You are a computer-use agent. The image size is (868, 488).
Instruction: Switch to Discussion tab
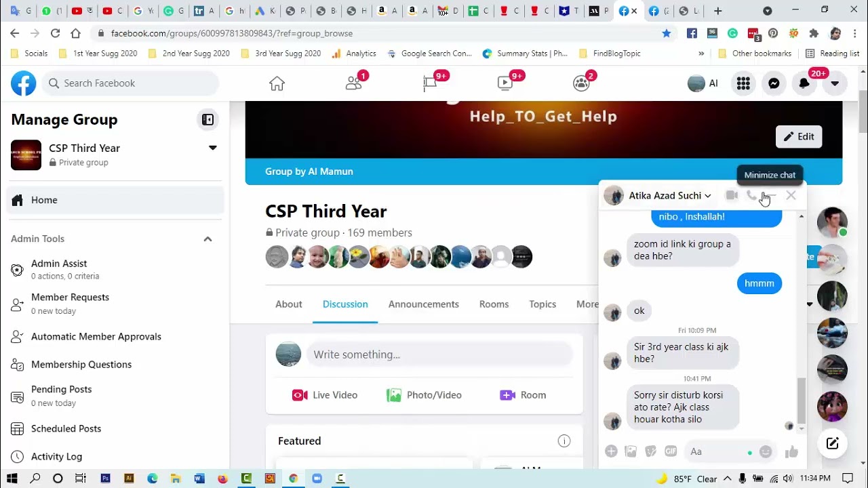pyautogui.click(x=345, y=304)
